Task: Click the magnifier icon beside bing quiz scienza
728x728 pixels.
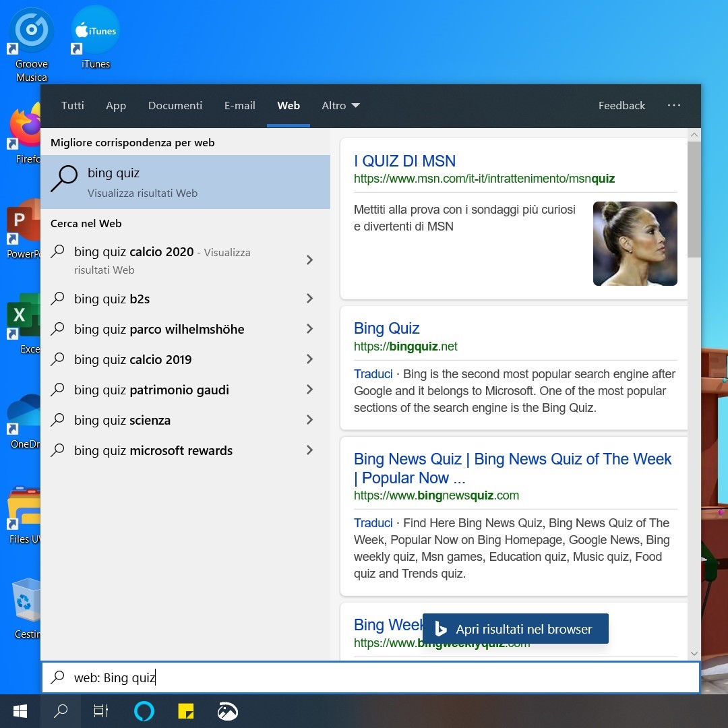Action: tap(57, 420)
